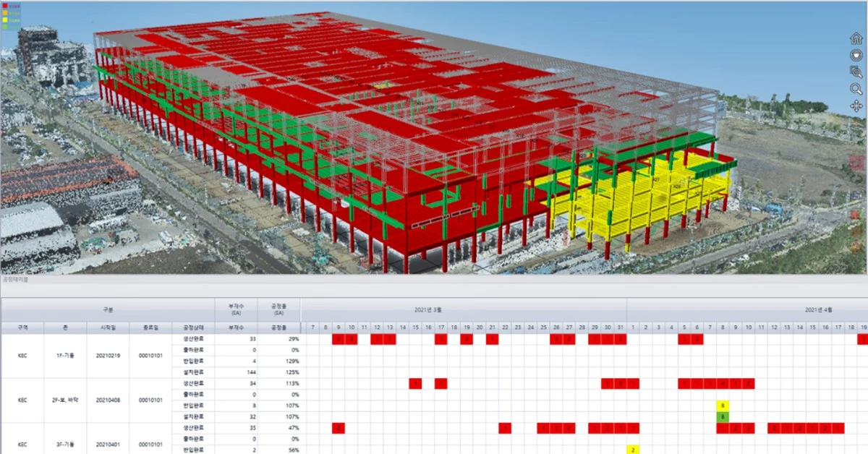Select the four-arrow pan tool
868x454 pixels.
[856, 106]
